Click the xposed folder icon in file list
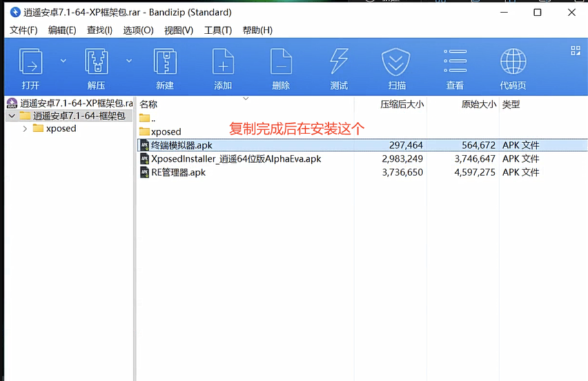Viewport: 588px width, 381px height. pyautogui.click(x=144, y=132)
